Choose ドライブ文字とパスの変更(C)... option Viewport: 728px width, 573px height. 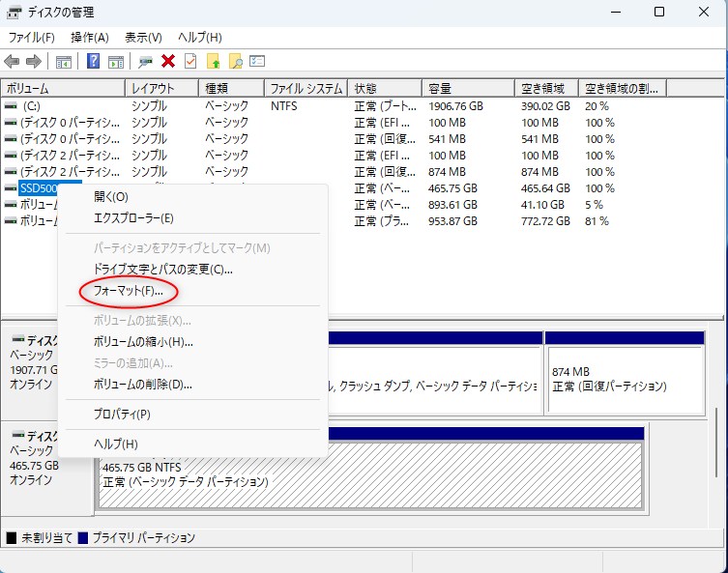click(x=162, y=270)
